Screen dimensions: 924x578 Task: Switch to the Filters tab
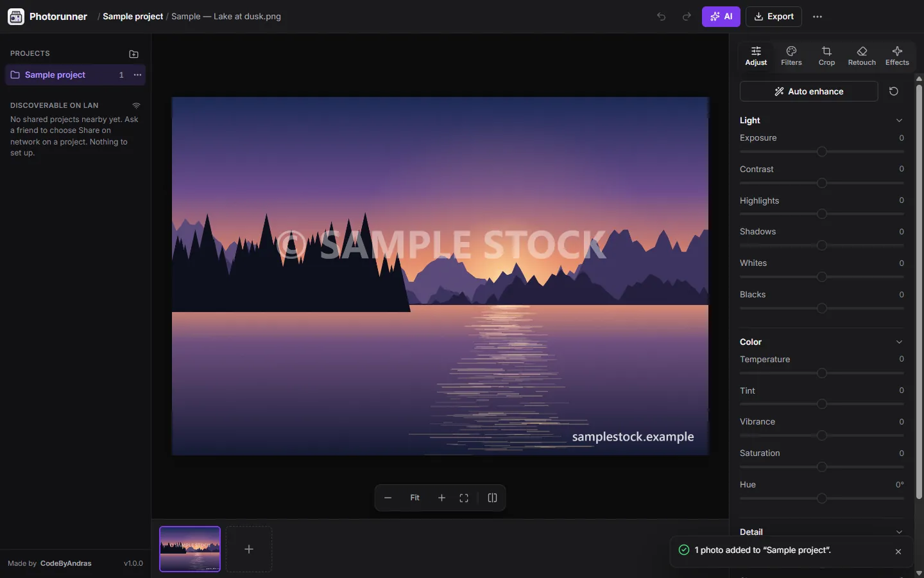tap(791, 56)
